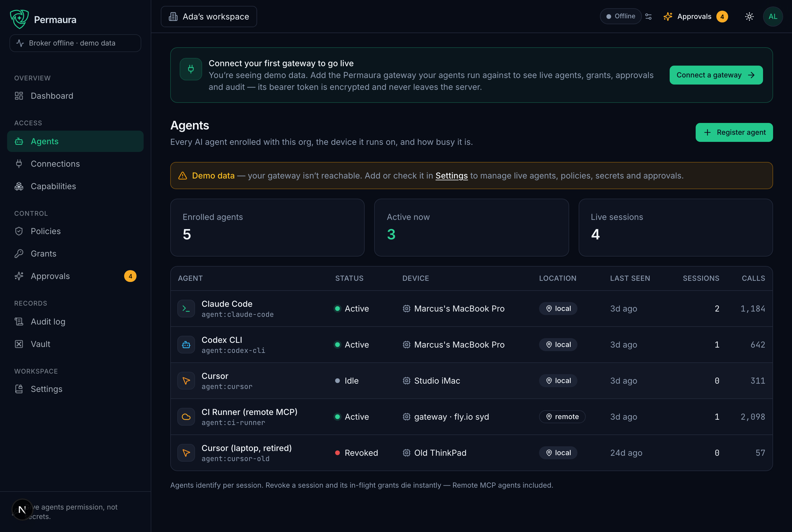
Task: Click the Vault safe icon
Action: (x=19, y=344)
